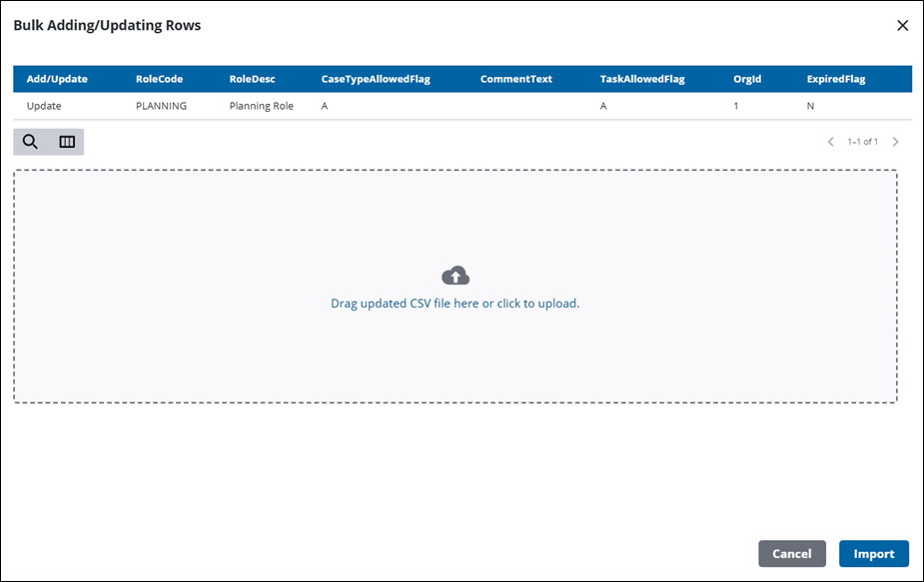Viewport: 924px width, 582px height.
Task: Sort by the Add/Update column header
Action: (57, 79)
